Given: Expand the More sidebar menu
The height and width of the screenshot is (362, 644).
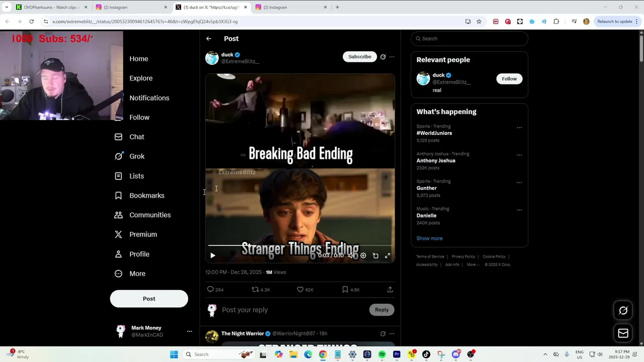Looking at the screenshot, I should (130, 274).
